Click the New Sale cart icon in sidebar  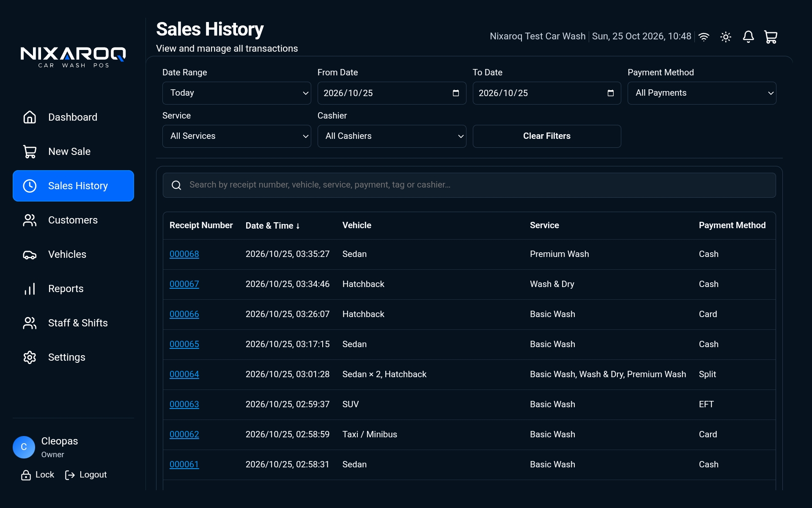click(x=30, y=152)
